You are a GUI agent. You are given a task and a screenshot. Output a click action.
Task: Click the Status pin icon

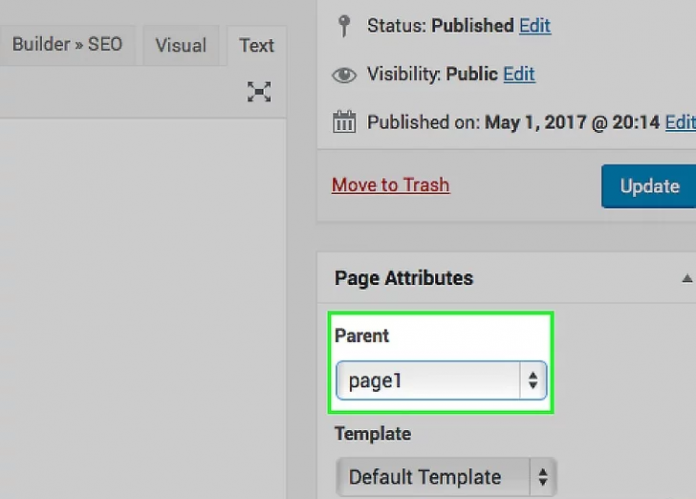pyautogui.click(x=344, y=25)
